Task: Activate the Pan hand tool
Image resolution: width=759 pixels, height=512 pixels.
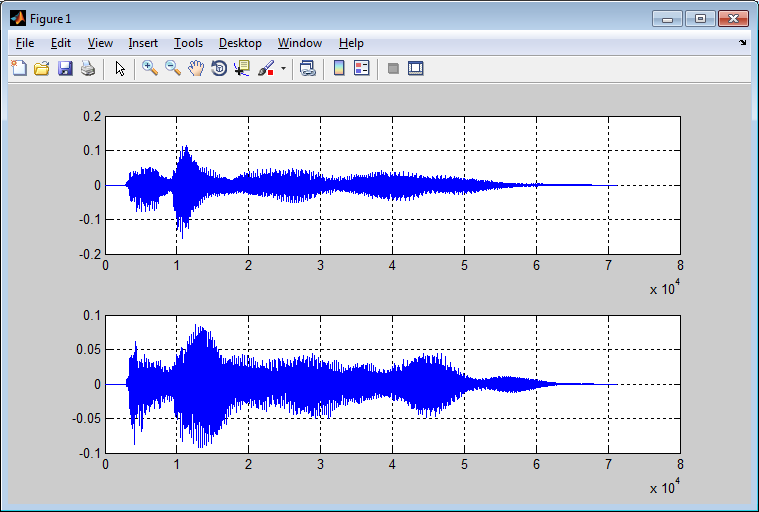Action: tap(196, 69)
